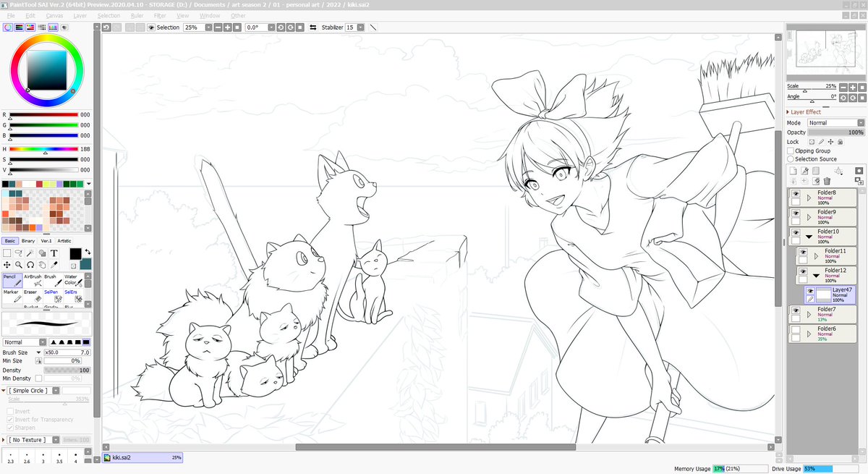Delete the layer with the trash icon
Screen dimensions: 868x474
[827, 181]
